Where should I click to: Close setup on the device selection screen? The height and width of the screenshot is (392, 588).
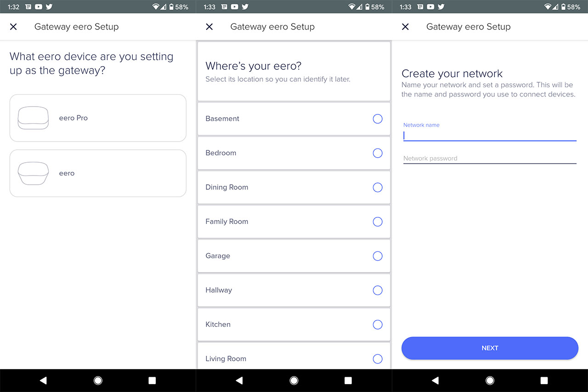[x=13, y=27]
